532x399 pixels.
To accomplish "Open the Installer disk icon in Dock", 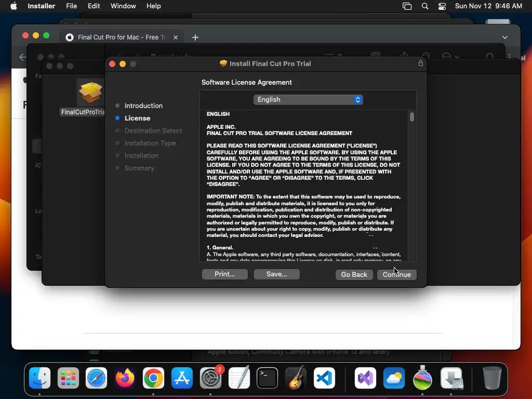I will click(x=451, y=378).
